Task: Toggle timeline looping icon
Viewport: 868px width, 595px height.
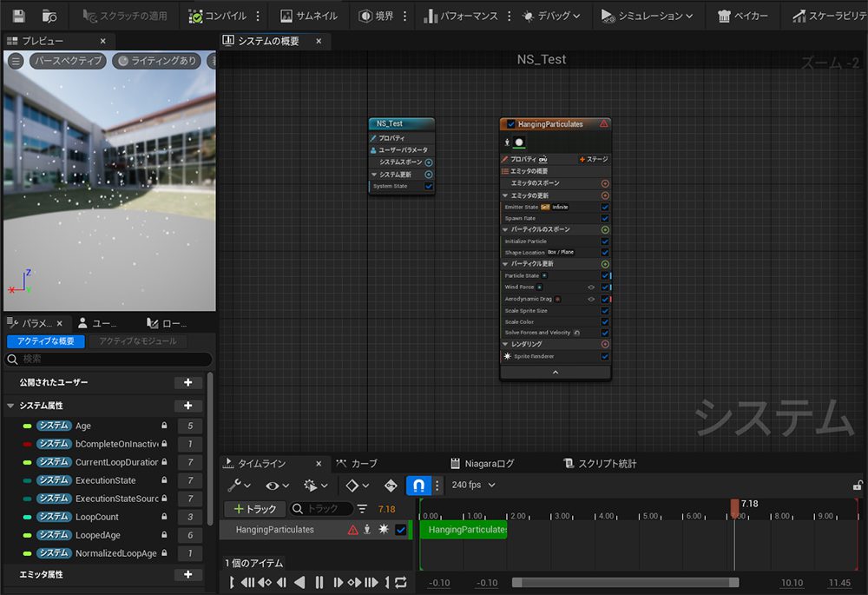Action: point(400,582)
